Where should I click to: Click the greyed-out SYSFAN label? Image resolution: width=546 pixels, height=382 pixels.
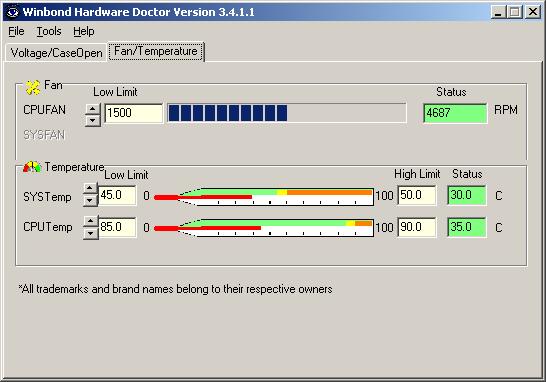[44, 135]
